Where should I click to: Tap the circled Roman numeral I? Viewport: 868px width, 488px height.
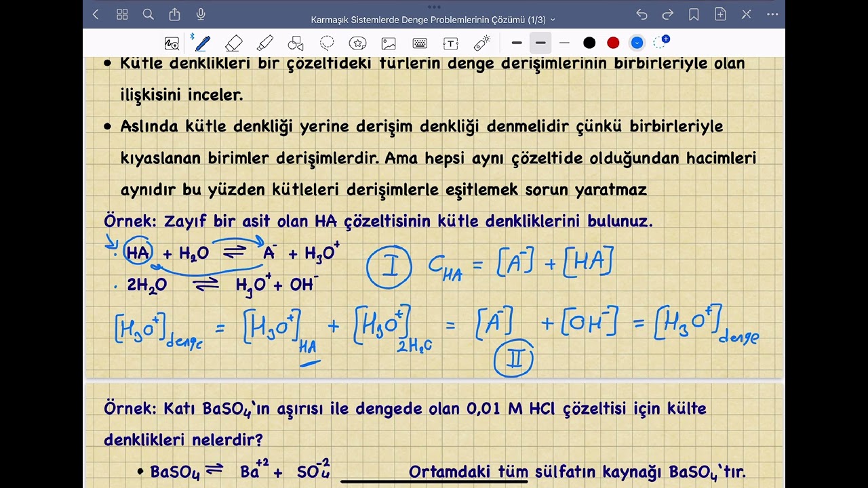coord(389,266)
